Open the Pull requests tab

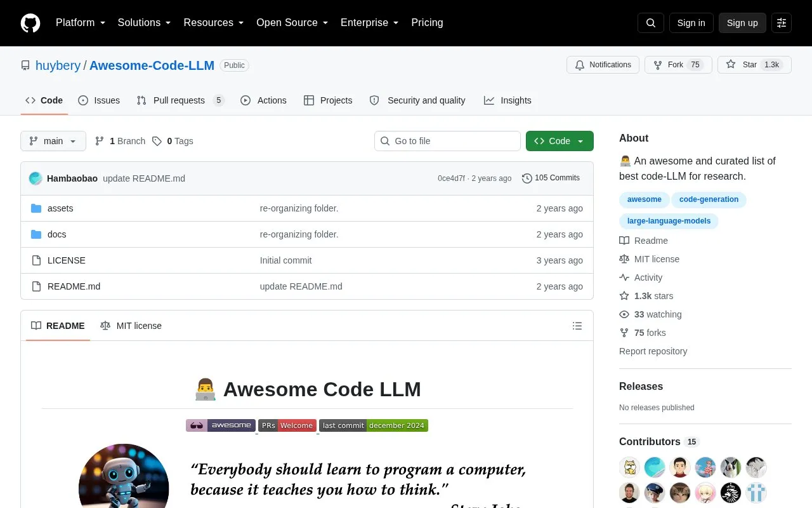click(180, 100)
